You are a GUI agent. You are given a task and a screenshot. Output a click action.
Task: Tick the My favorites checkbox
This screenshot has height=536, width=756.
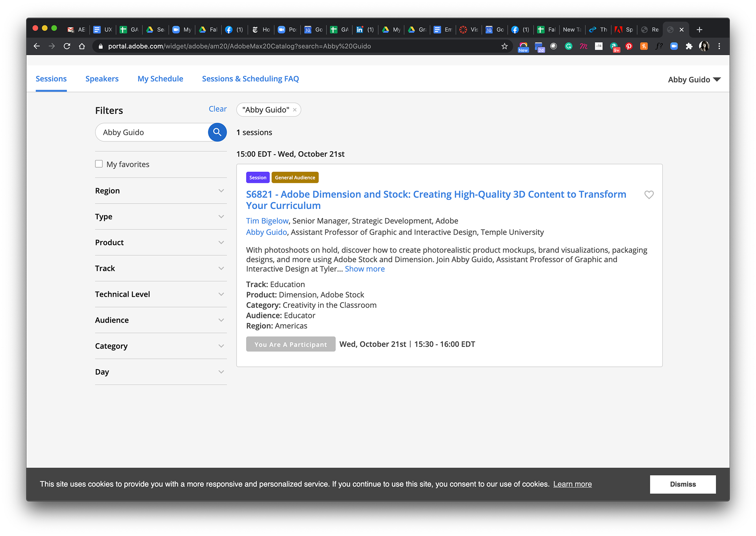click(99, 164)
